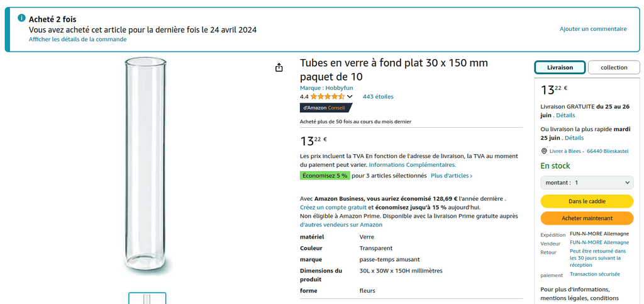Click the share icon beside product image
This screenshot has width=644, height=304.
point(279,67)
